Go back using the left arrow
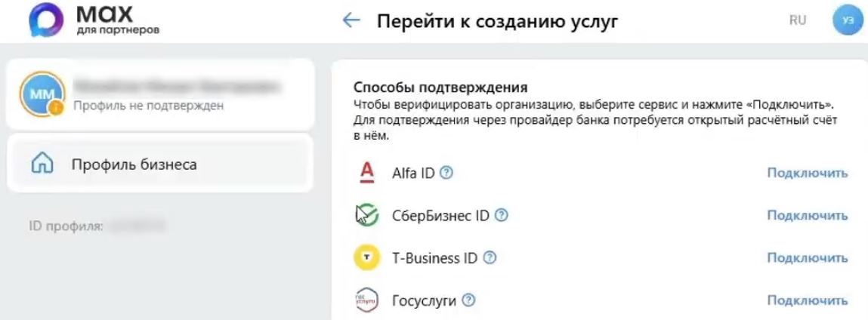Image resolution: width=868 pixels, height=320 pixels. point(351,21)
